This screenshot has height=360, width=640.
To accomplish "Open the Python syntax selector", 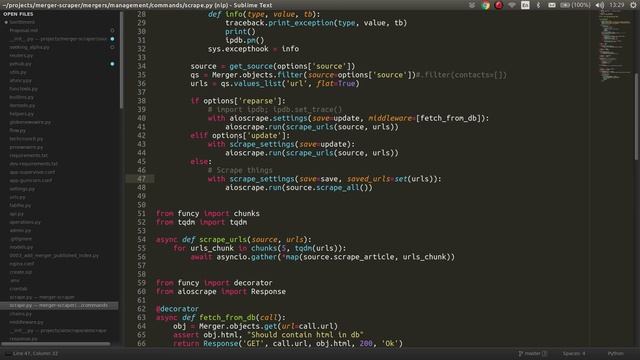I will point(616,353).
